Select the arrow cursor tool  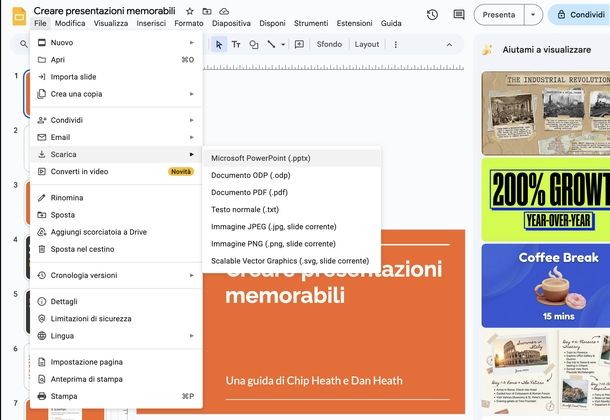[x=219, y=45]
